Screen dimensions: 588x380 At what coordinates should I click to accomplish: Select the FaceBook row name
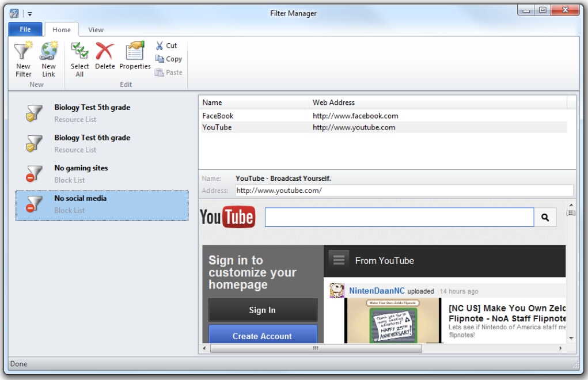point(218,116)
